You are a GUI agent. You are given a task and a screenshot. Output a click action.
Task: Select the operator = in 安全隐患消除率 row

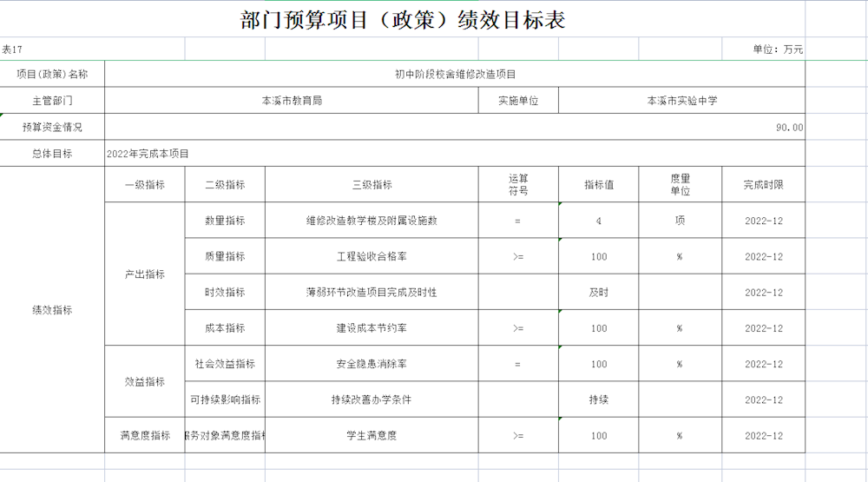point(518,363)
